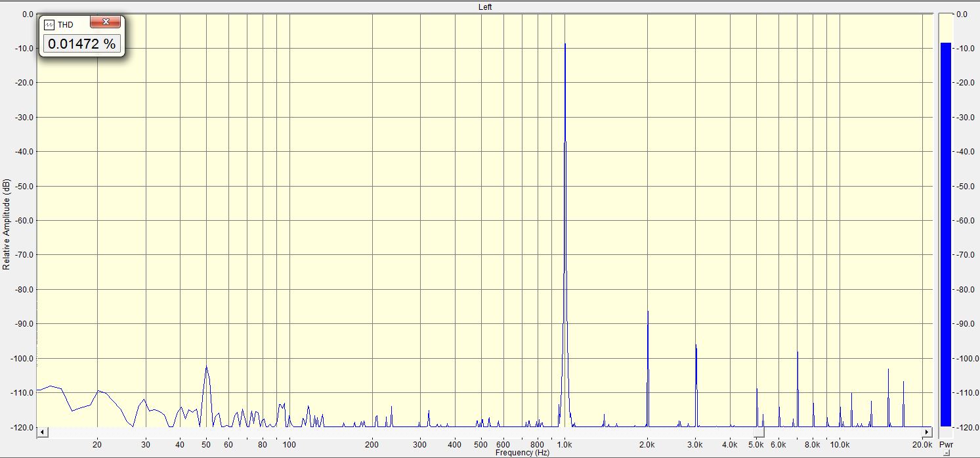980x458 pixels.
Task: Click the Pwr label under the meter
Action: tap(946, 445)
